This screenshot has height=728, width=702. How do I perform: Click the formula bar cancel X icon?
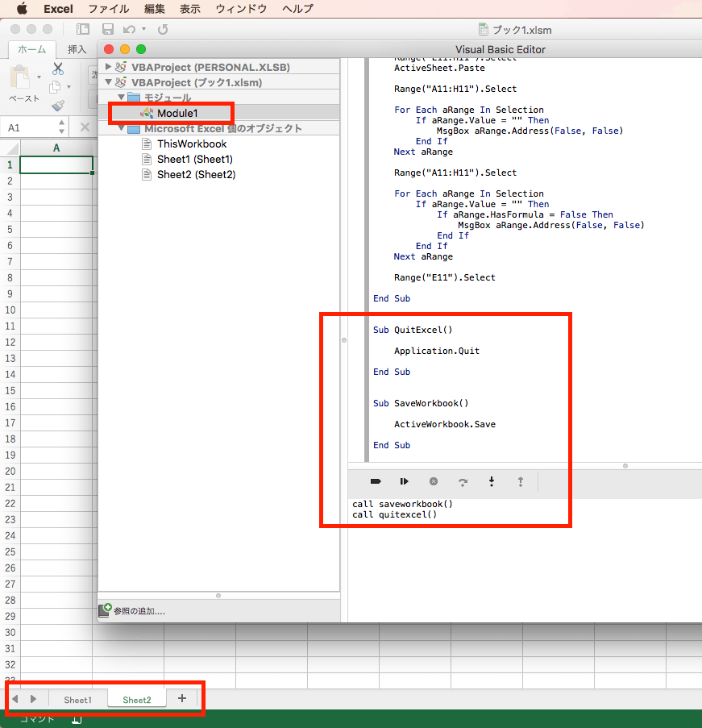tap(85, 127)
